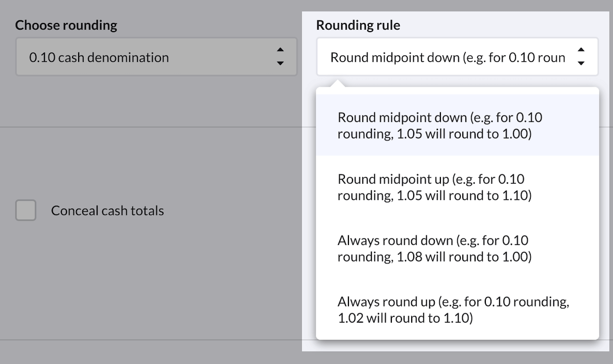
Task: Click the "Choose rounding" field label
Action: coord(66,25)
